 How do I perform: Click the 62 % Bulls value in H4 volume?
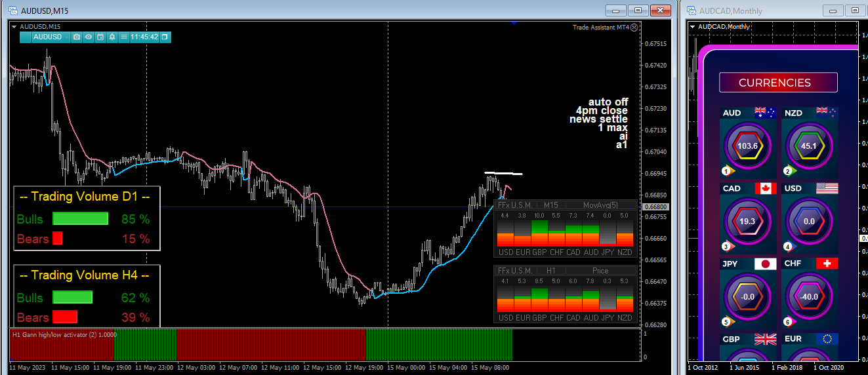click(x=135, y=298)
